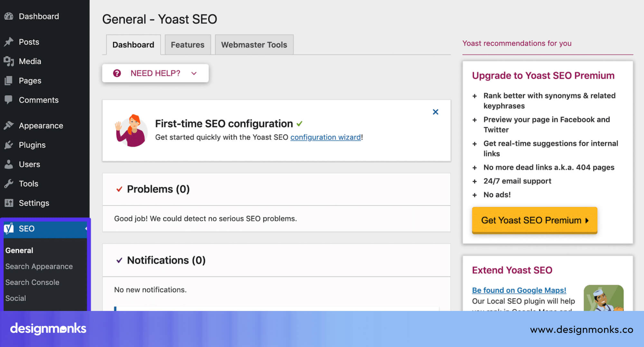Open Be found on Google Maps! link
This screenshot has width=644, height=347.
519,290
